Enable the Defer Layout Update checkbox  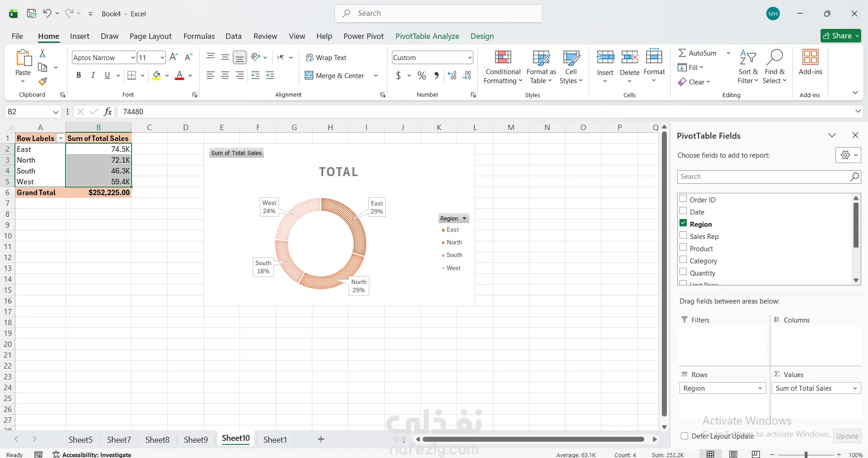click(684, 436)
